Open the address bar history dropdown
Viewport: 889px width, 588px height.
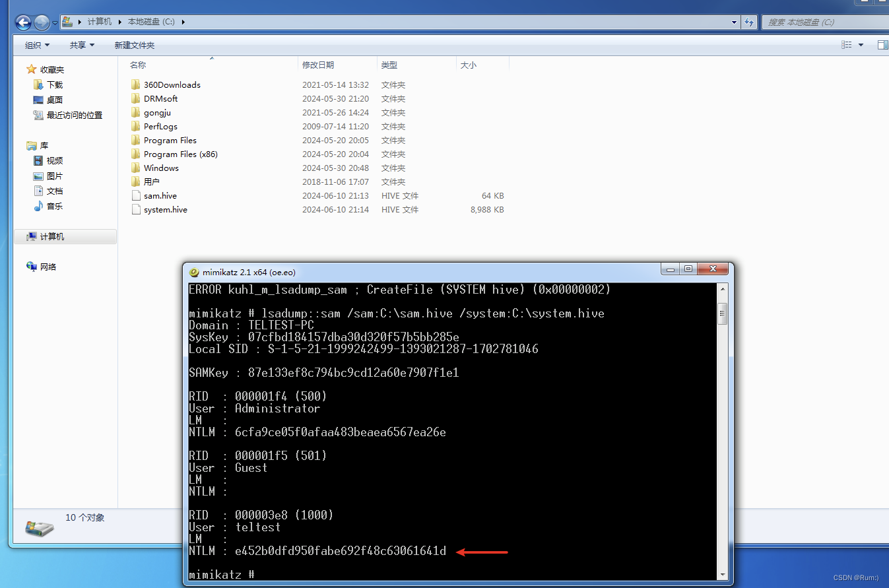(x=735, y=22)
